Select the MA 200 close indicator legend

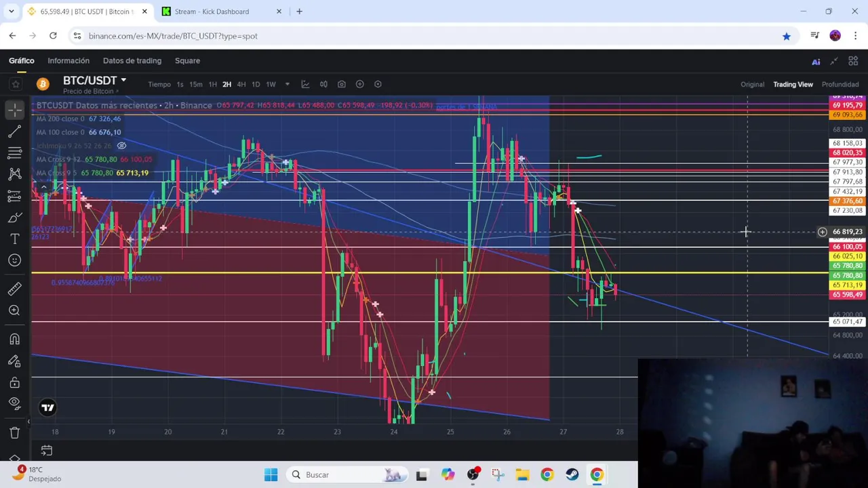click(x=78, y=119)
